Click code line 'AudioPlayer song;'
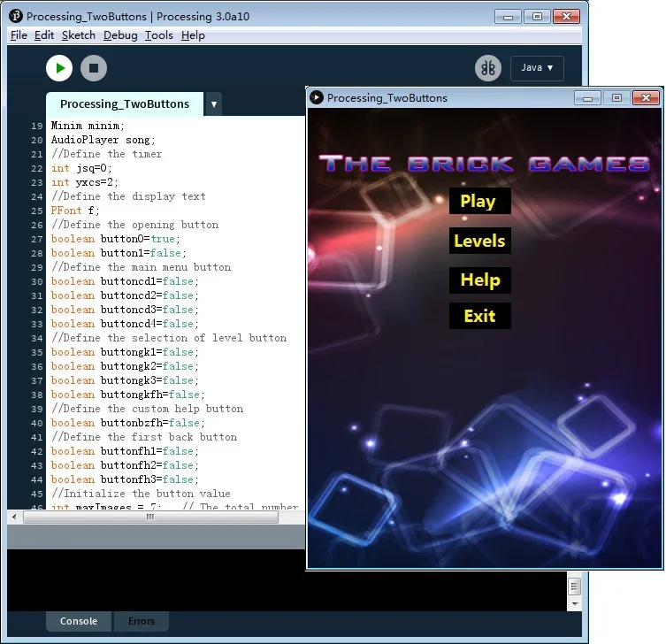Viewport: 666px width, 644px height. click(103, 140)
